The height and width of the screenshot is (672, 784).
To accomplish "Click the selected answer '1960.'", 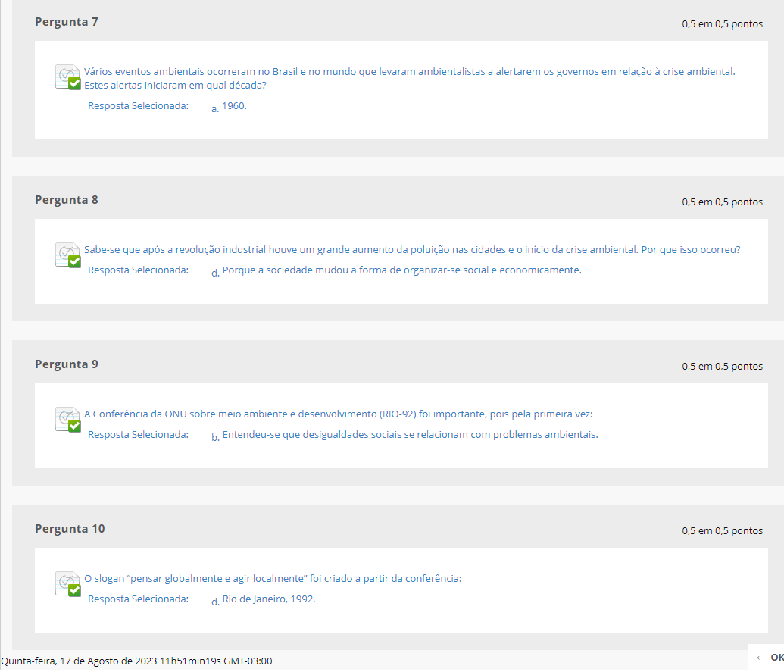I will (x=234, y=106).
